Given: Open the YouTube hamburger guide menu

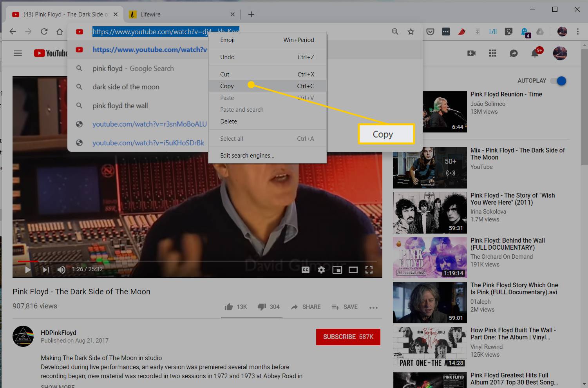Looking at the screenshot, I should (18, 53).
